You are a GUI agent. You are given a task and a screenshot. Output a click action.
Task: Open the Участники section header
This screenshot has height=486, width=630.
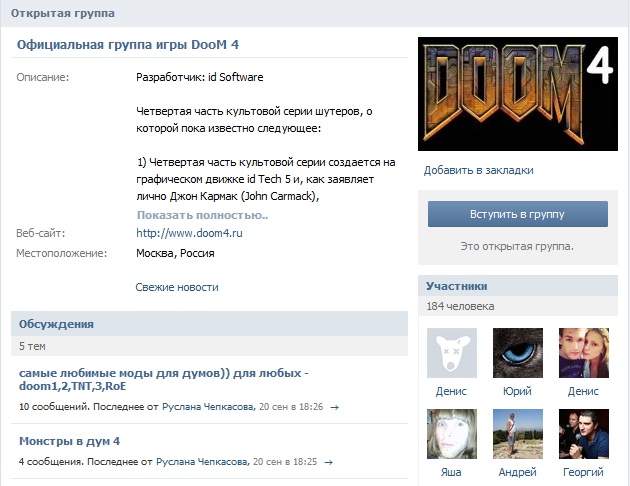pos(518,286)
